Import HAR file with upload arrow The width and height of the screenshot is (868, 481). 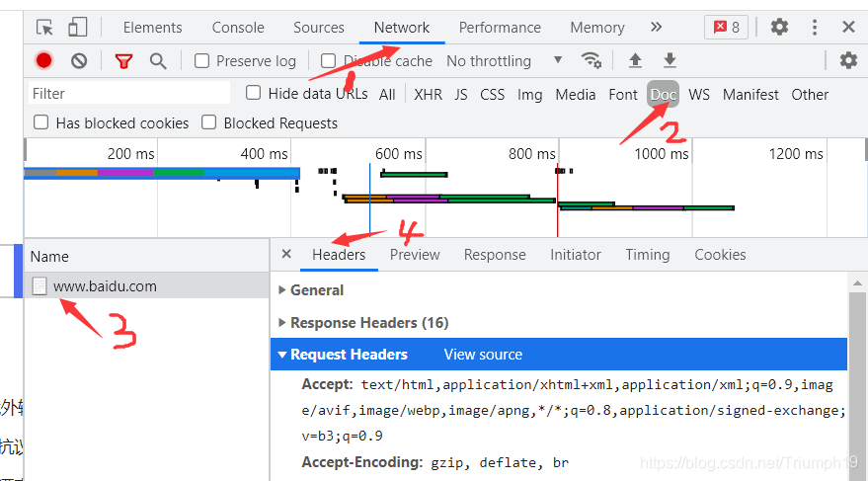[x=635, y=60]
